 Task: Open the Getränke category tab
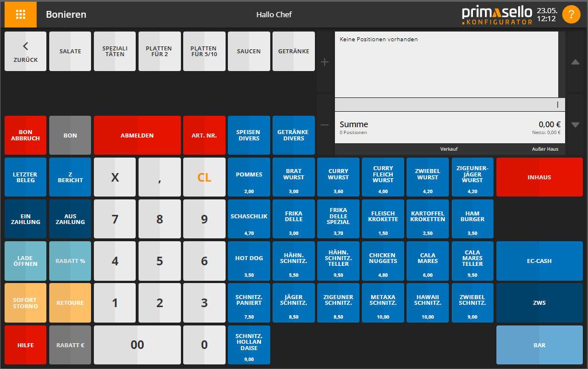[294, 51]
